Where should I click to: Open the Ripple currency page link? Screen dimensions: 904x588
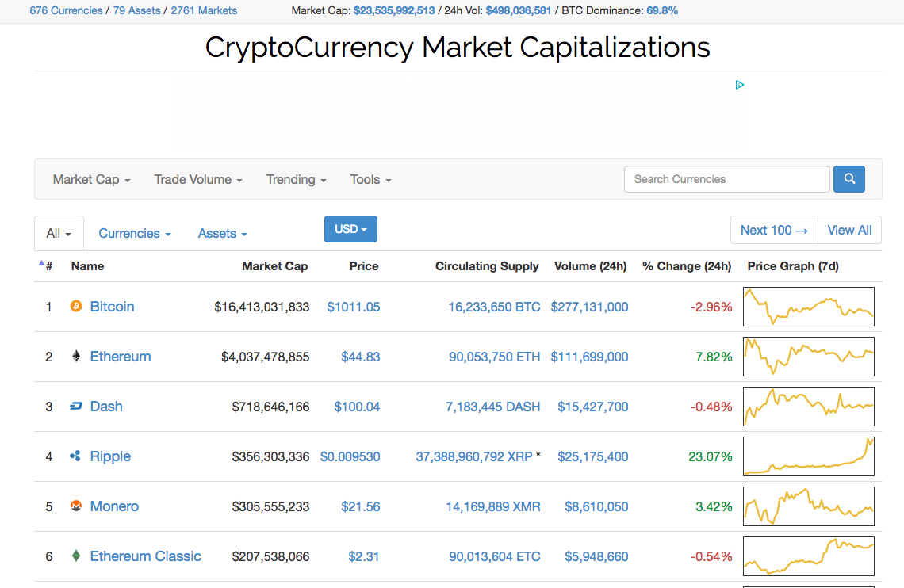click(x=110, y=456)
